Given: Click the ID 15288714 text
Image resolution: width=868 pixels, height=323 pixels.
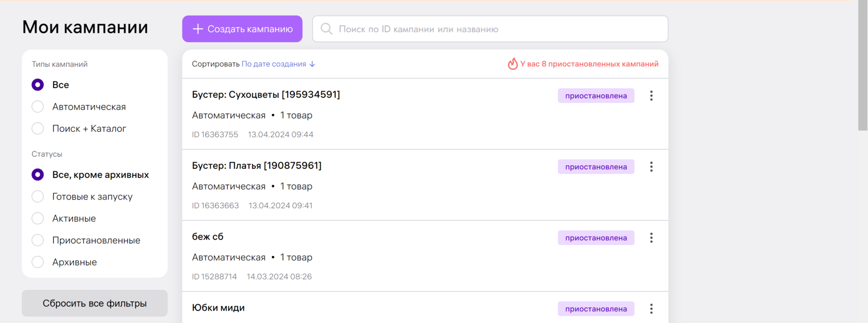Looking at the screenshot, I should pyautogui.click(x=214, y=276).
